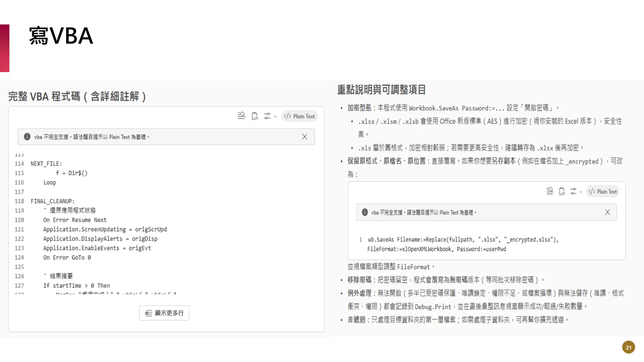Close the vba warning banner in the right block
644x362 pixels.
coord(607,212)
